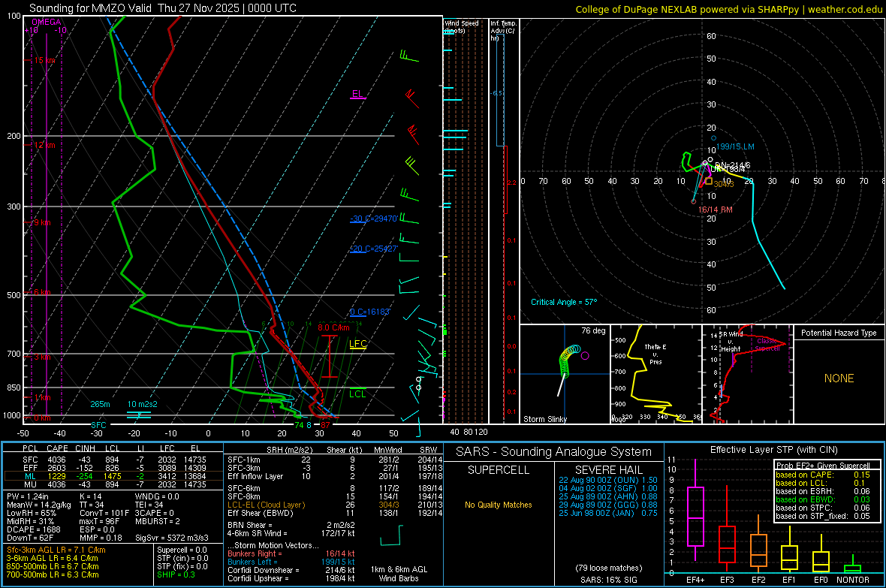Click the green LCL level marker
The height and width of the screenshot is (588, 886).
click(x=357, y=394)
